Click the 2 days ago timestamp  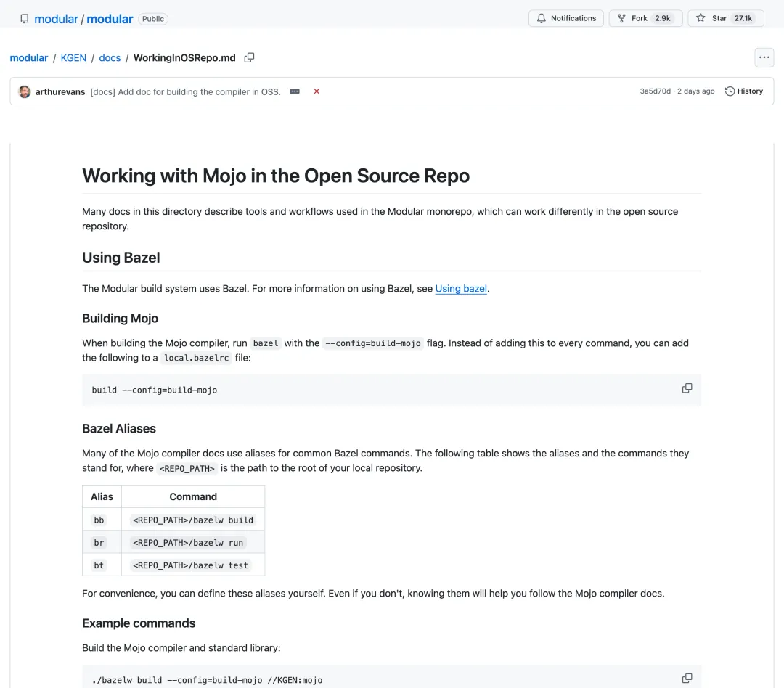point(695,91)
